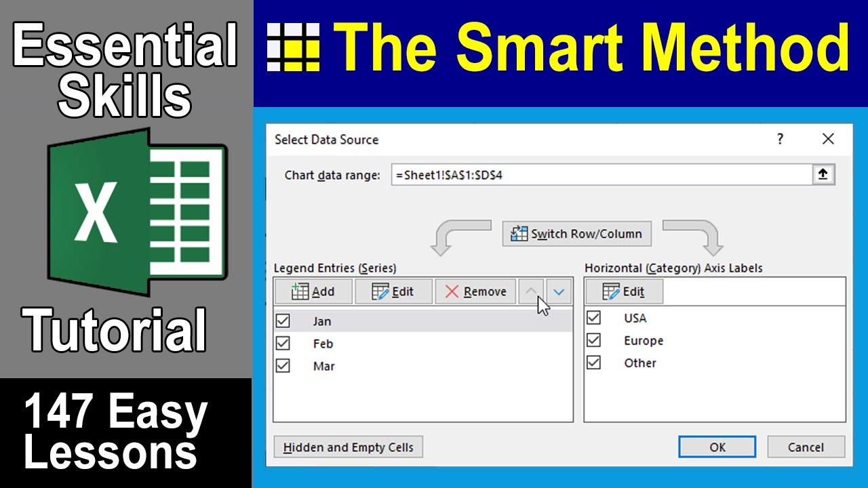Move the series down with the arrow
This screenshot has width=868, height=488.
pyautogui.click(x=559, y=291)
